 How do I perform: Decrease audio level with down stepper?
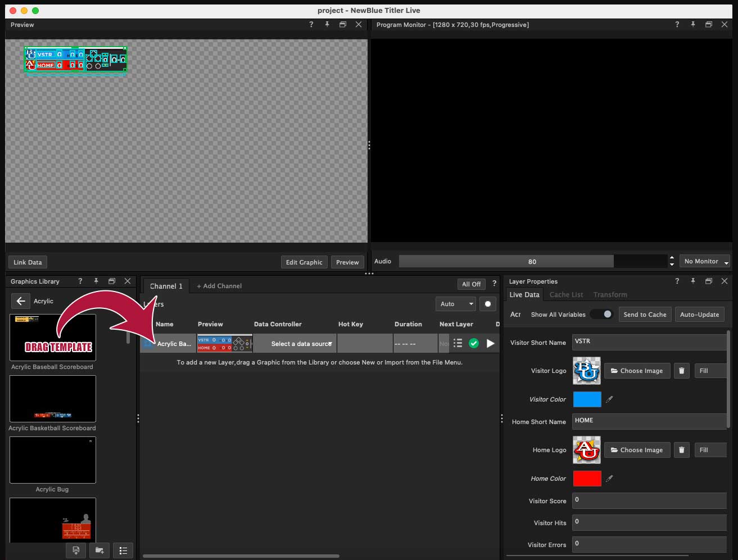click(x=672, y=264)
